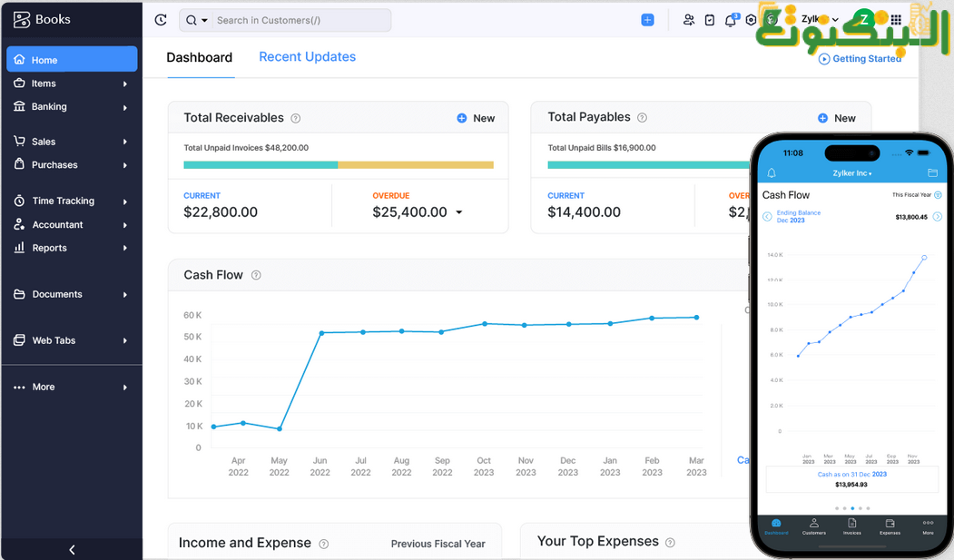Viewport: 954px width, 560px height.
Task: Click the Mar 2023 point on Cash Flow chart
Action: point(696,318)
